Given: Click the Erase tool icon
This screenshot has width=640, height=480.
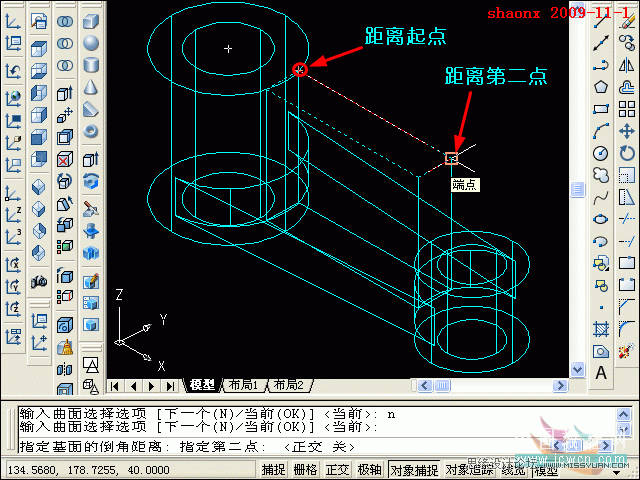Looking at the screenshot, I should coord(627,20).
